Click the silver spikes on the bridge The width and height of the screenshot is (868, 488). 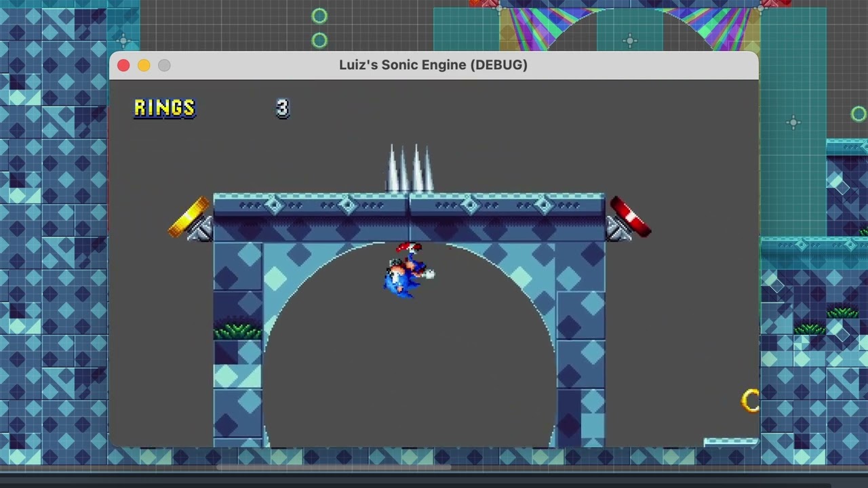point(410,168)
